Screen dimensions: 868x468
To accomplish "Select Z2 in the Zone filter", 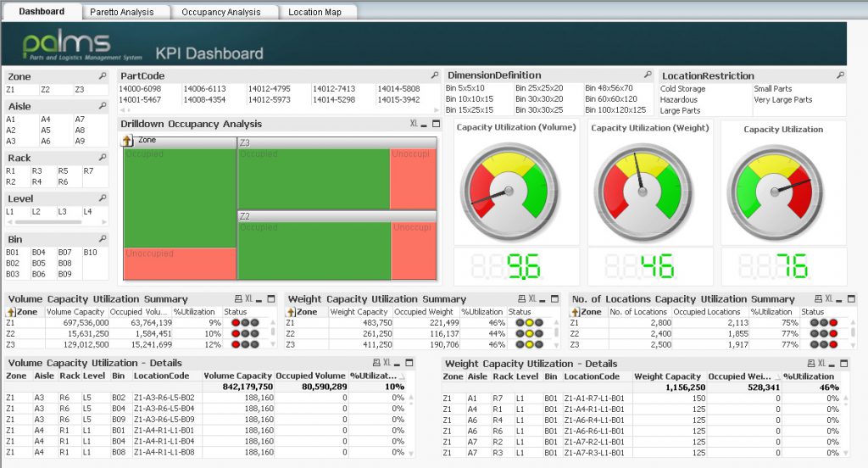I will (x=45, y=90).
